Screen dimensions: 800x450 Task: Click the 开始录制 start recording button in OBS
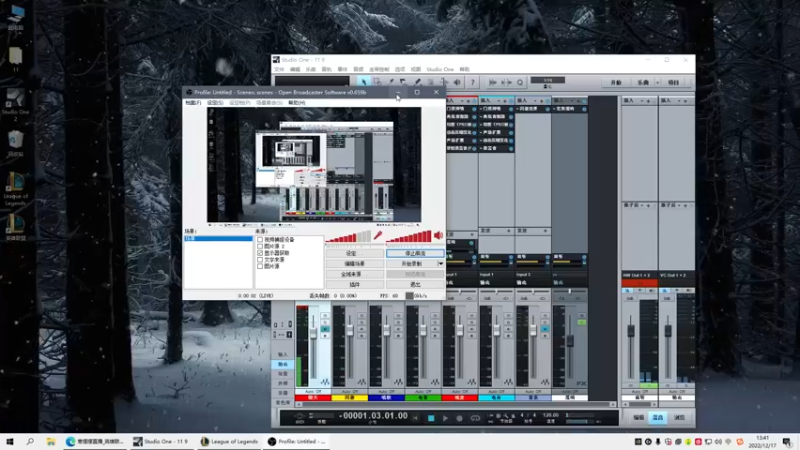(411, 264)
